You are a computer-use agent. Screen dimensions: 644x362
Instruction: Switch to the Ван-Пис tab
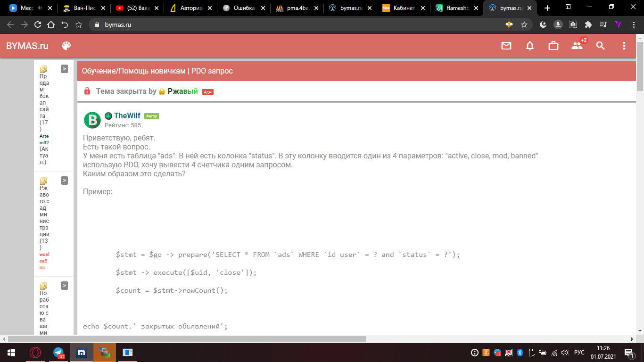[84, 8]
